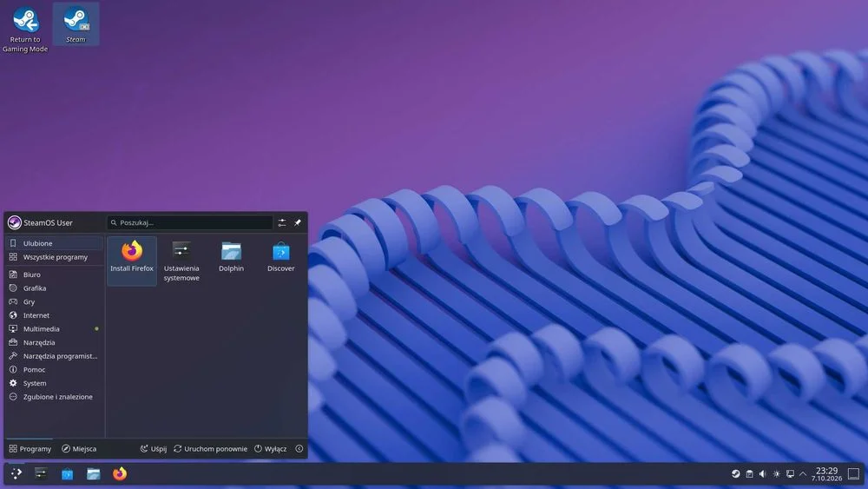Image resolution: width=868 pixels, height=489 pixels.
Task: Open the launcher configure button next to search
Action: tap(282, 222)
